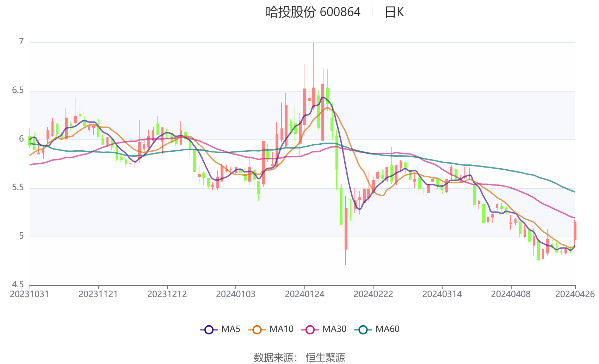Viewport: 599px width, 364px height.
Task: Select the tallest candlestick peaking near 7
Action: click(x=313, y=97)
